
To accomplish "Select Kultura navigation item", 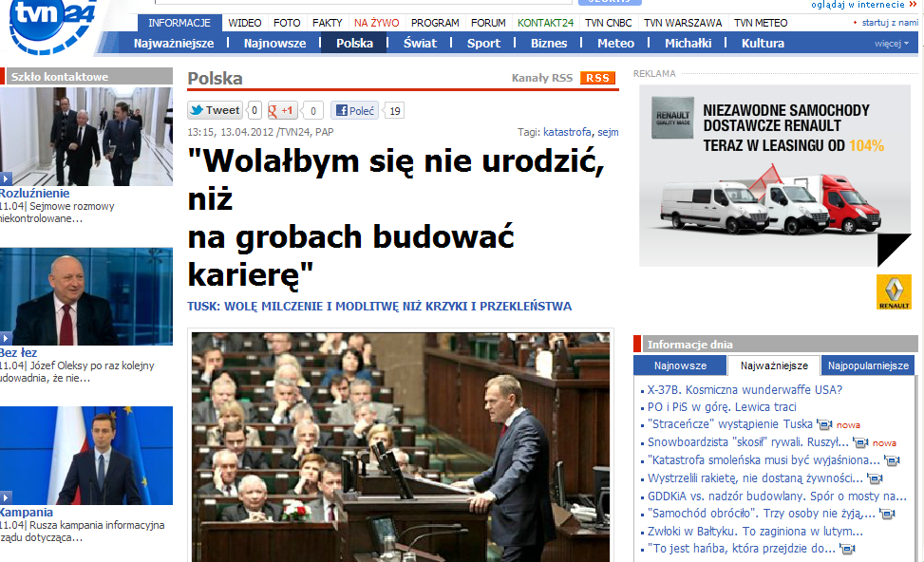I will click(x=763, y=43).
